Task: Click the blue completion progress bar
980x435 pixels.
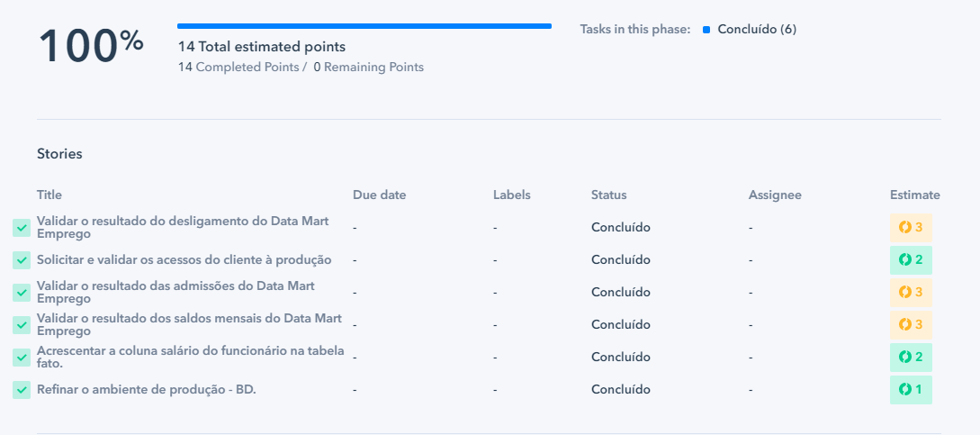Action: (364, 26)
